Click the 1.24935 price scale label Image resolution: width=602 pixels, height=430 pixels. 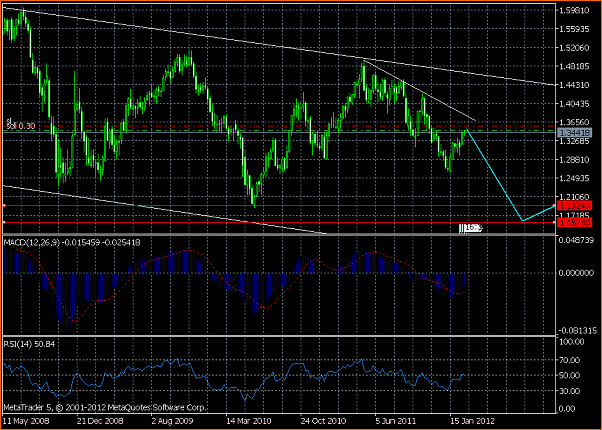click(x=574, y=178)
